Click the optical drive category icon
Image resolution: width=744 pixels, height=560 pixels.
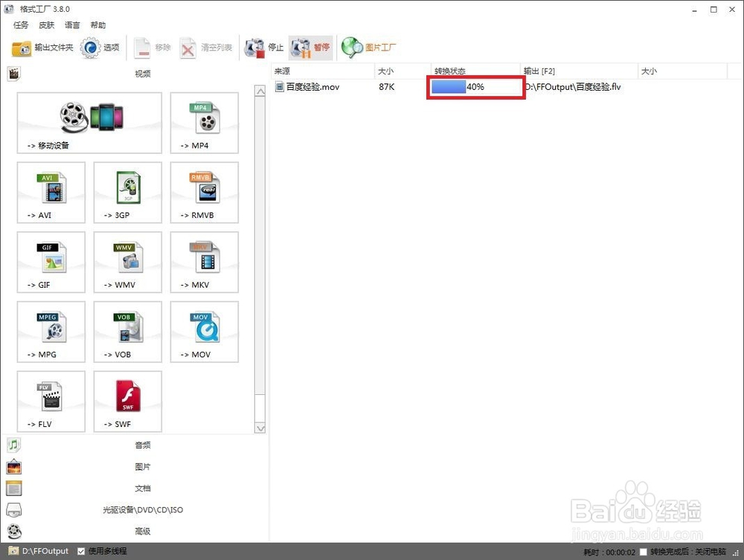click(x=13, y=509)
